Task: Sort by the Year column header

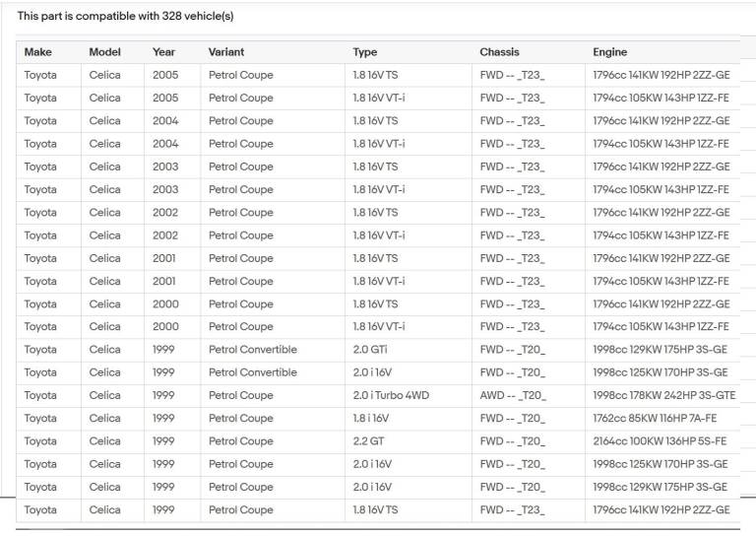Action: [163, 52]
